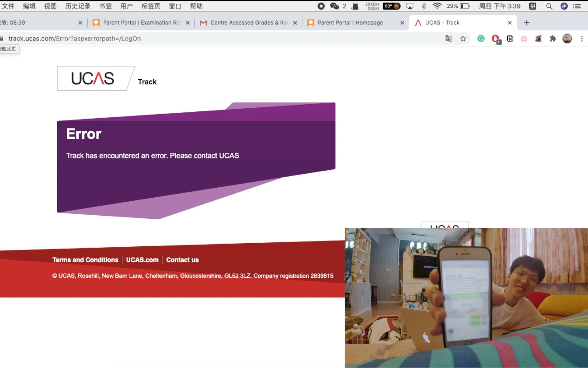Select the UCAS - Track tab

click(x=463, y=23)
